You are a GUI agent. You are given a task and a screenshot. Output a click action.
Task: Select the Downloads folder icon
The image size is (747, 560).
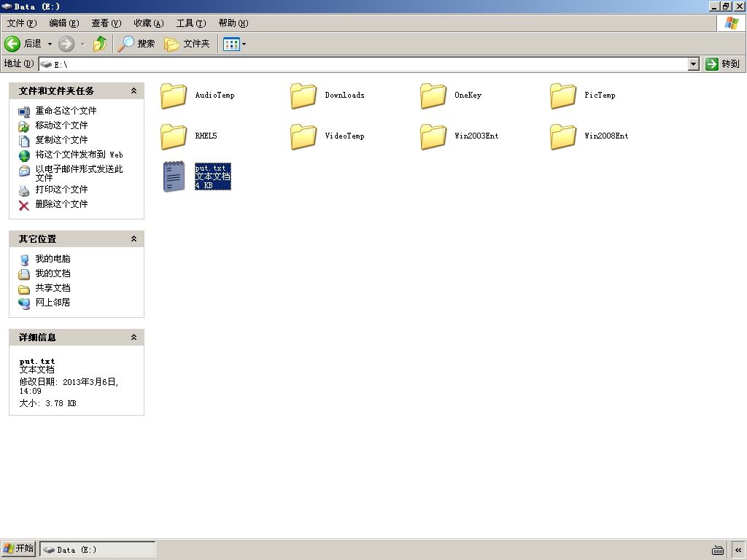click(303, 96)
